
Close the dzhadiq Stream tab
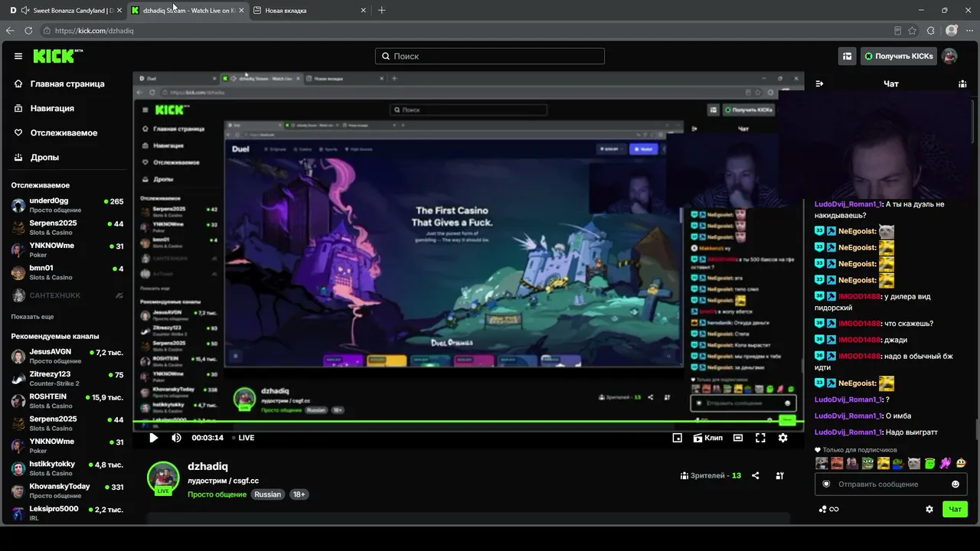coord(242,11)
